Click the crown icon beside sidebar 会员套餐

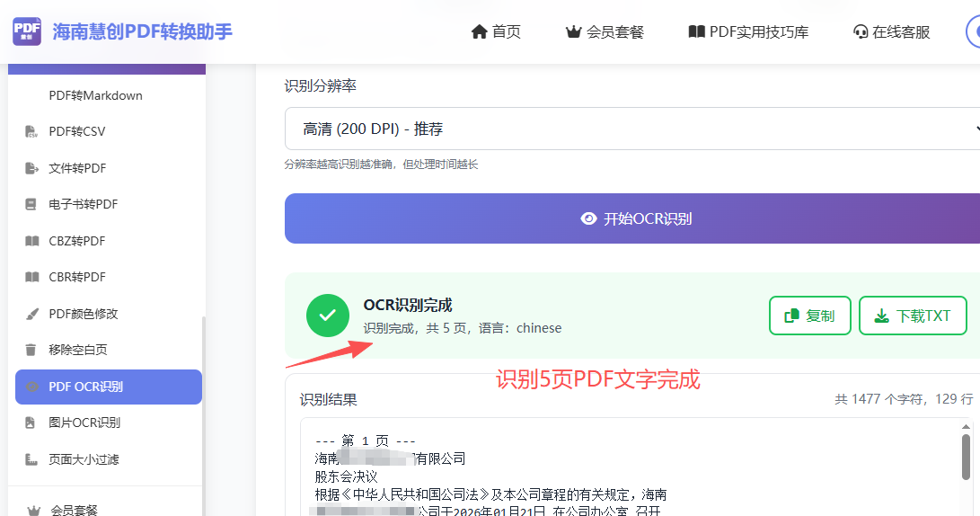[33, 511]
